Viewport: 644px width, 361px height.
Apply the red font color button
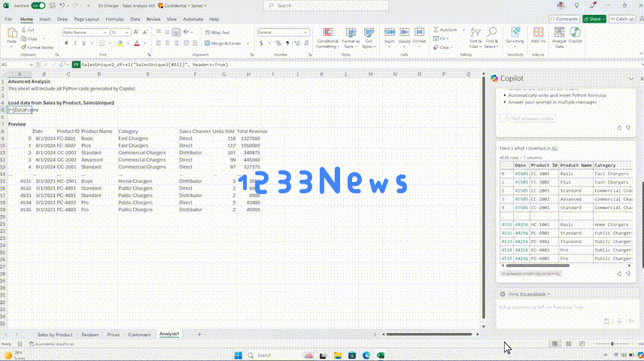point(137,43)
